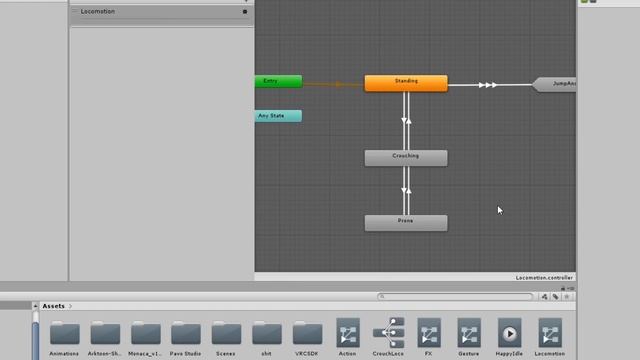Select the Crouching state node
Viewport: 640px width, 360px height.
tap(406, 158)
